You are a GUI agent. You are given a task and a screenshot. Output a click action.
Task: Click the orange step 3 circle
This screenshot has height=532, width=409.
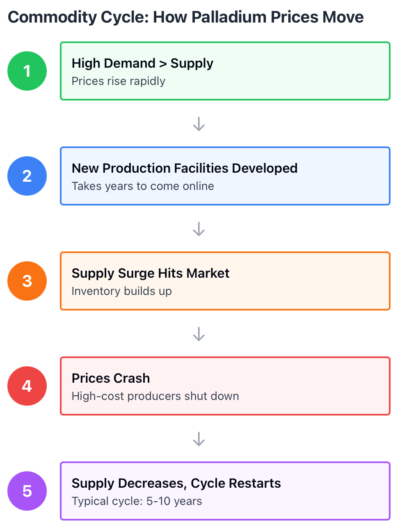pos(27,281)
